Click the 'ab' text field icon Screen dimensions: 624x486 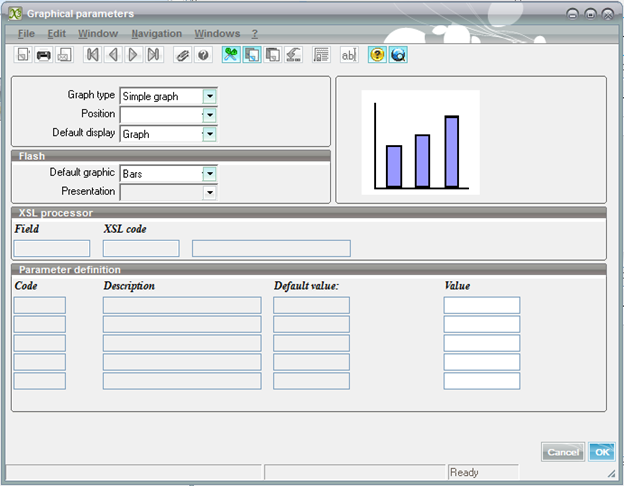tap(349, 55)
